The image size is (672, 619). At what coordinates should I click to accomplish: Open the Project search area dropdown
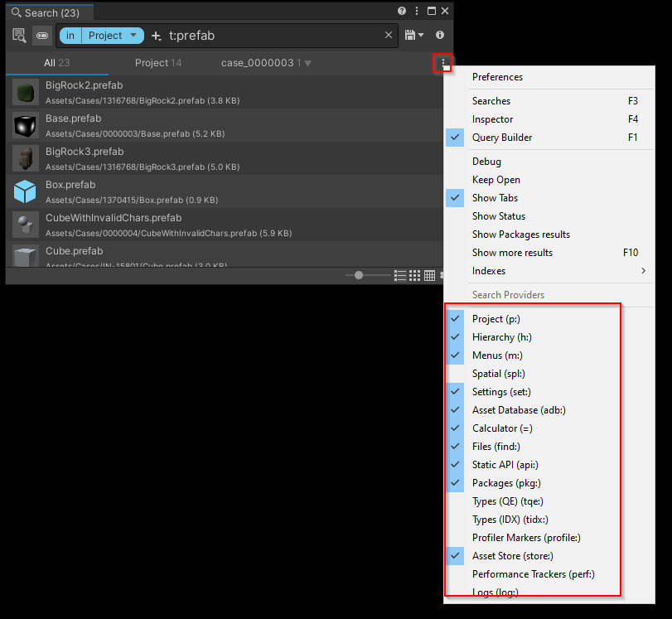click(x=112, y=36)
